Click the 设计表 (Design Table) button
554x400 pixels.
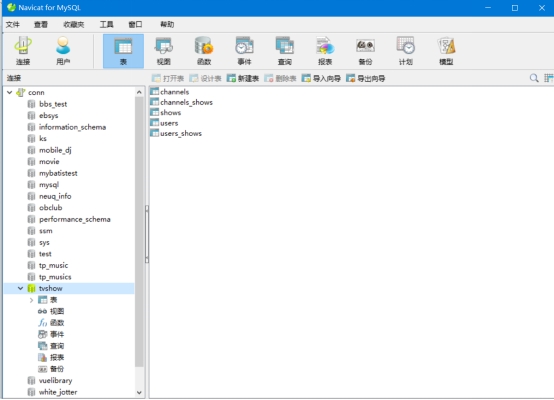point(205,78)
